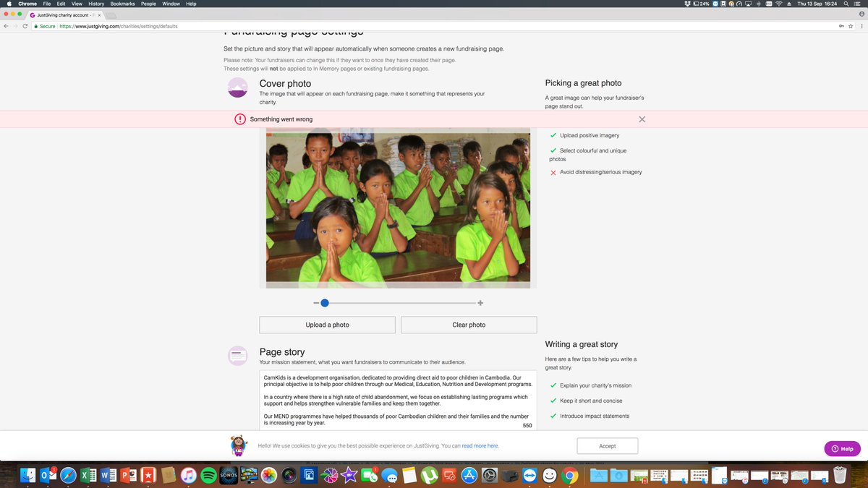Open the Wi-Fi status menu
This screenshot has height=488, width=868.
779,4
